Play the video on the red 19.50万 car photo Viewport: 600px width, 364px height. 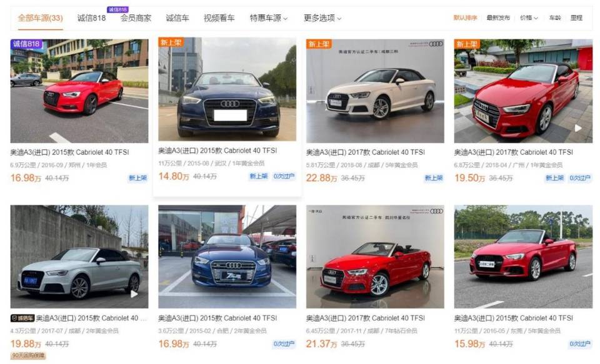[578, 129]
